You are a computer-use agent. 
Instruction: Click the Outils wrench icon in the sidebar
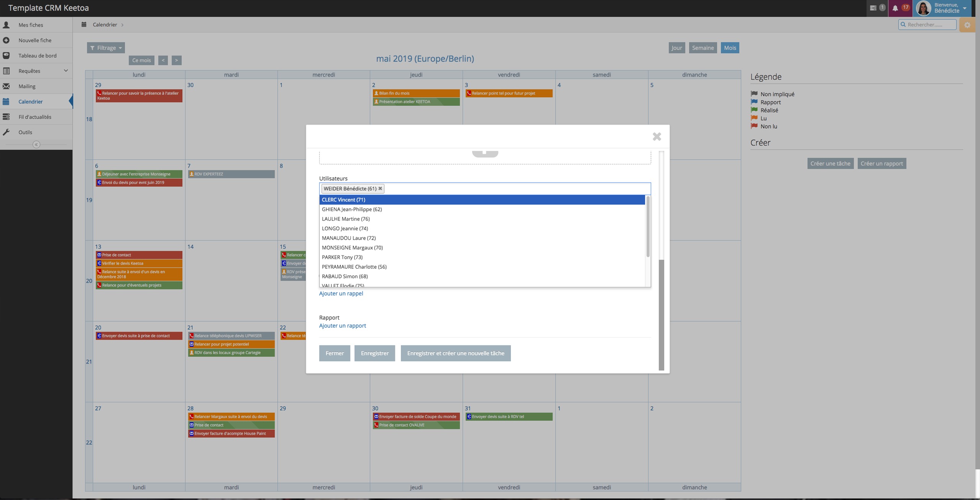7,132
